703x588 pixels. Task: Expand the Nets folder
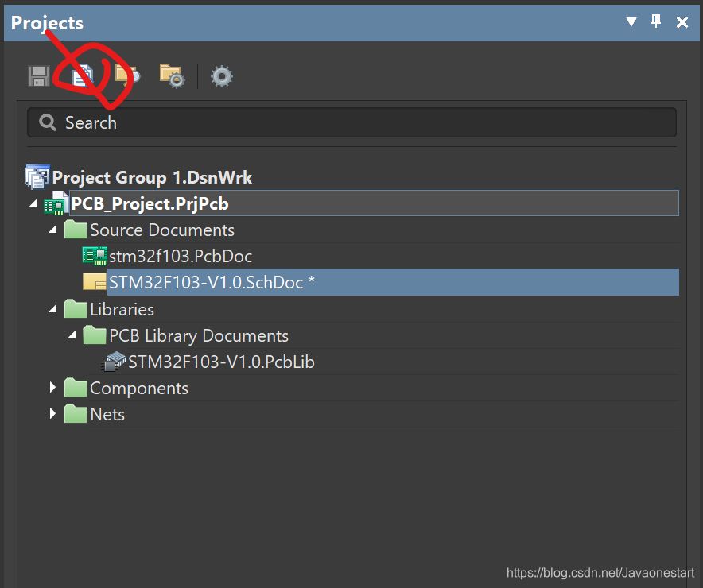(x=53, y=413)
